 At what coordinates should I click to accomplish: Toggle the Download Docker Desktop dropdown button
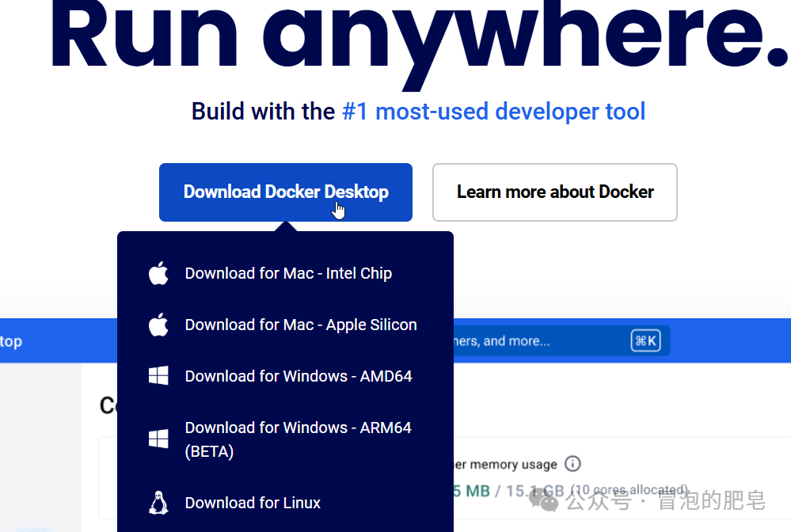[x=285, y=192]
